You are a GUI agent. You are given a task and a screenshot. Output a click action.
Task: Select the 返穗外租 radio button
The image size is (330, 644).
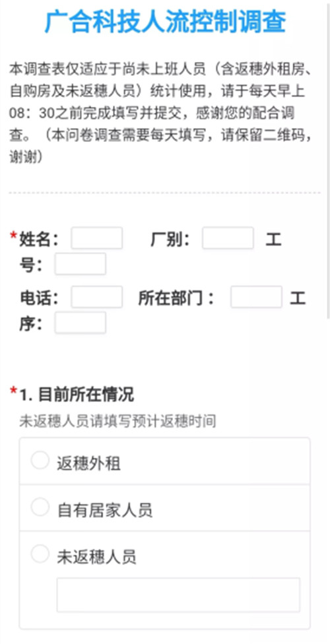click(x=40, y=461)
